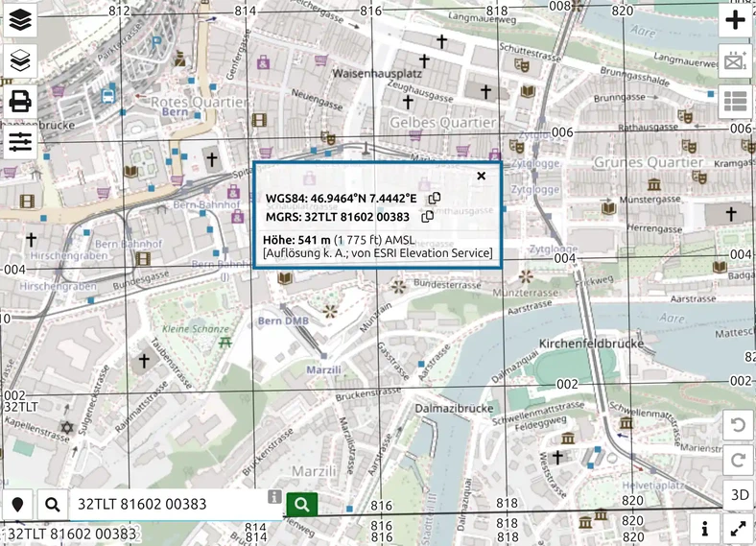
Task: Open the base map layers panel
Action: [x=20, y=20]
